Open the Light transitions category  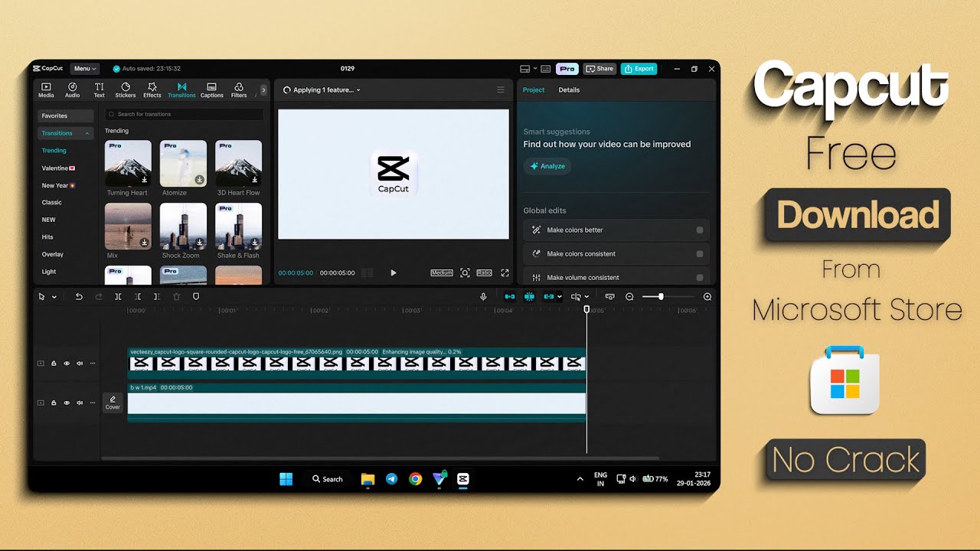tap(49, 272)
